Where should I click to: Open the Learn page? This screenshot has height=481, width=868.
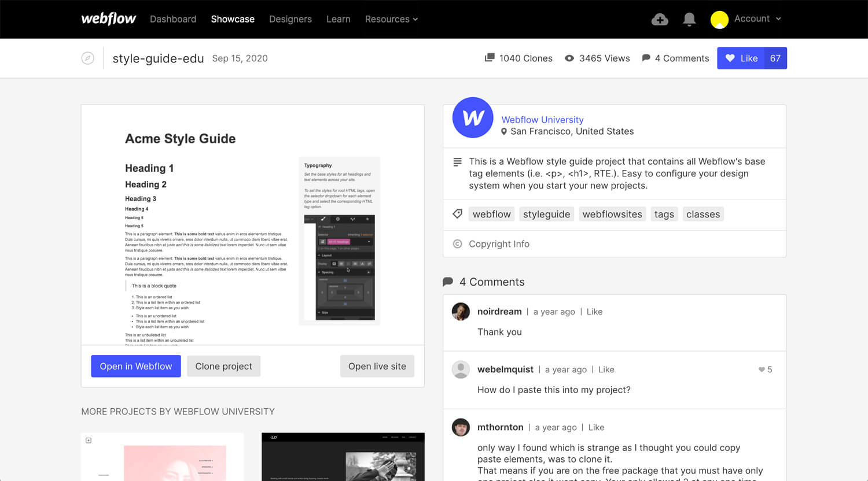[x=339, y=19]
